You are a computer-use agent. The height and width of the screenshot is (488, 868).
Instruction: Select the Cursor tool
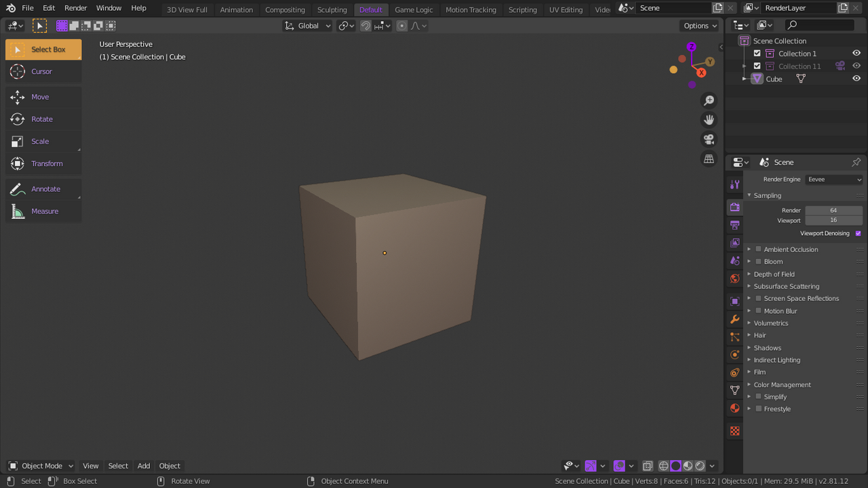tap(43, 71)
